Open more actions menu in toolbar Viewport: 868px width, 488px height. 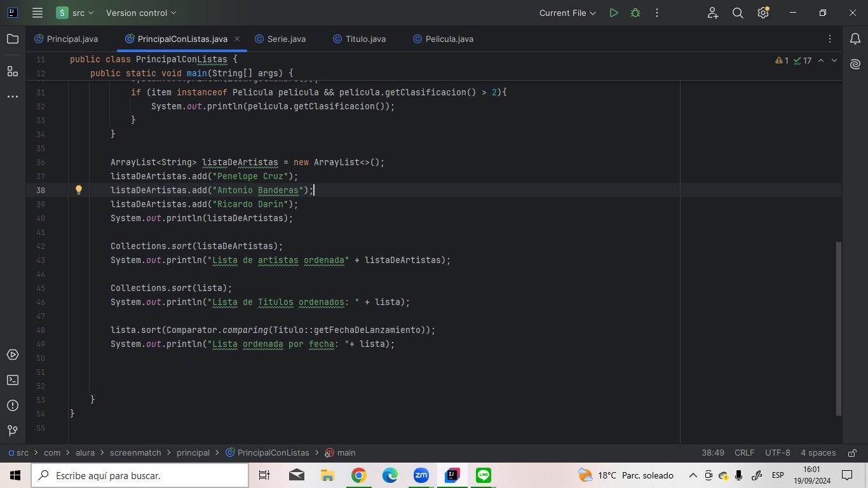tap(657, 13)
